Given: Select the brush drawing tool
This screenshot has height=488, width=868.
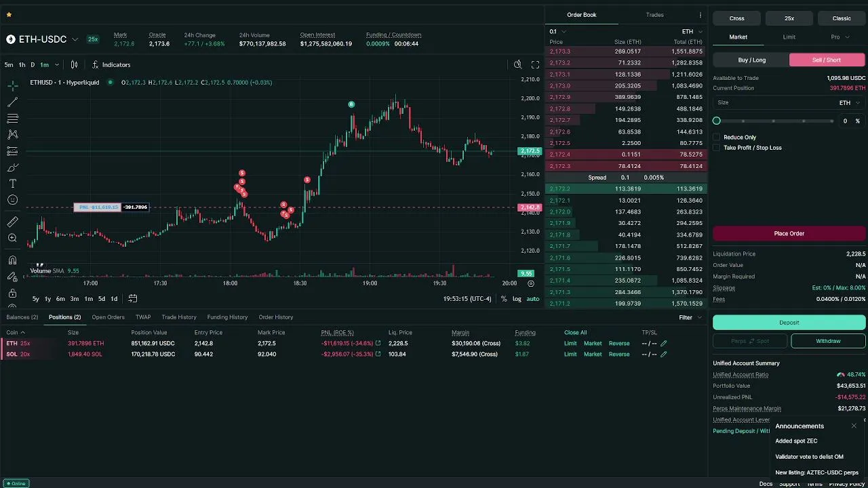Looking at the screenshot, I should coord(12,167).
